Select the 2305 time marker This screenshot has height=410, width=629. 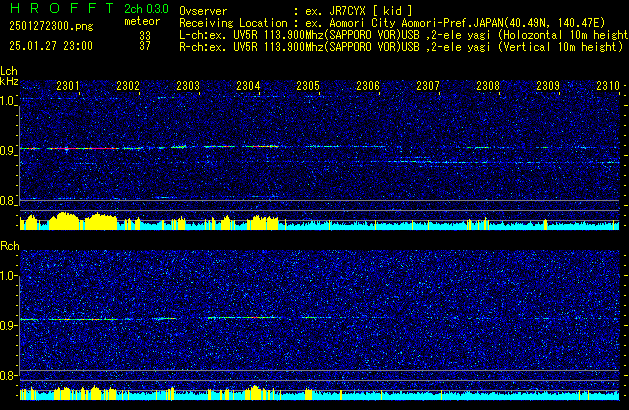pyautogui.click(x=308, y=85)
